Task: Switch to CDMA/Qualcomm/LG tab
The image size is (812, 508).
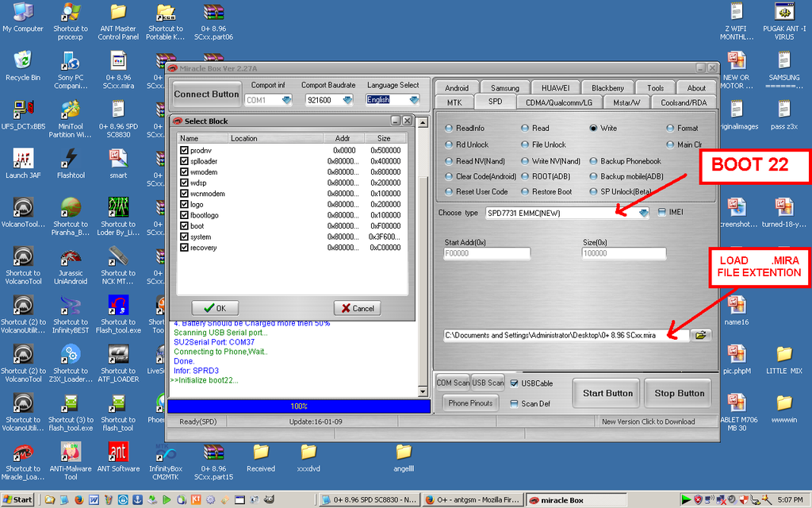Action: [x=559, y=102]
